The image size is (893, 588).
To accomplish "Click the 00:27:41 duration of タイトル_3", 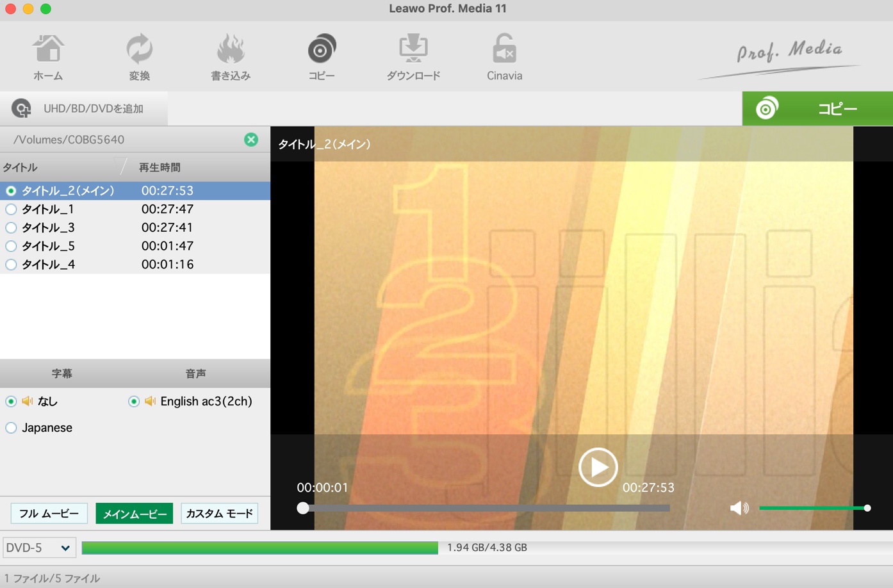I will click(x=167, y=227).
